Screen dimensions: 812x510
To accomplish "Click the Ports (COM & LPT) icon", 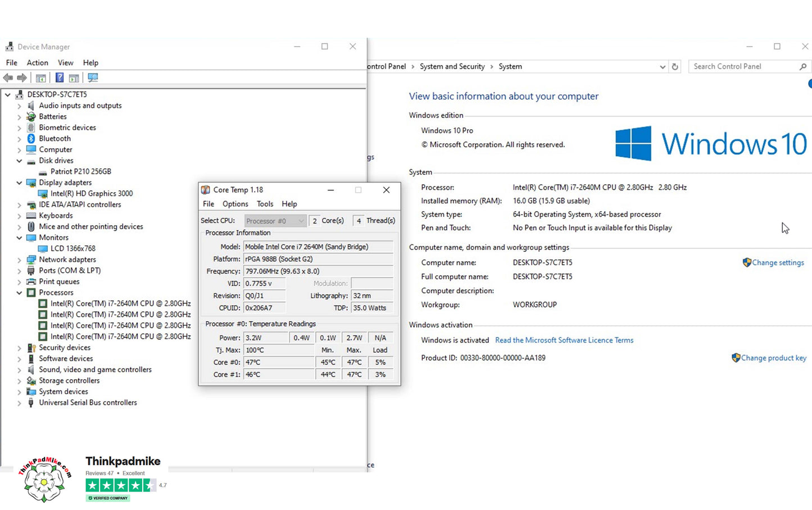I will [x=31, y=271].
